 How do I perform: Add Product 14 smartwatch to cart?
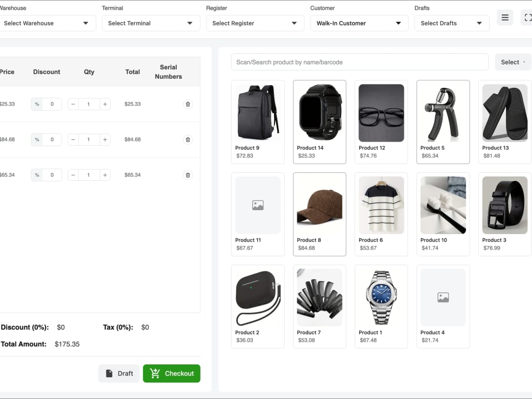[320, 122]
